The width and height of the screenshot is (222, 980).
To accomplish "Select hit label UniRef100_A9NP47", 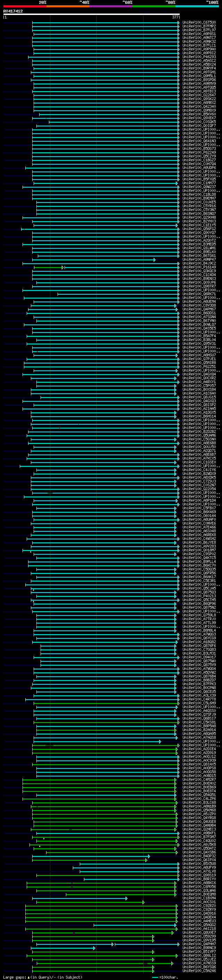I will pyautogui.click(x=199, y=259).
